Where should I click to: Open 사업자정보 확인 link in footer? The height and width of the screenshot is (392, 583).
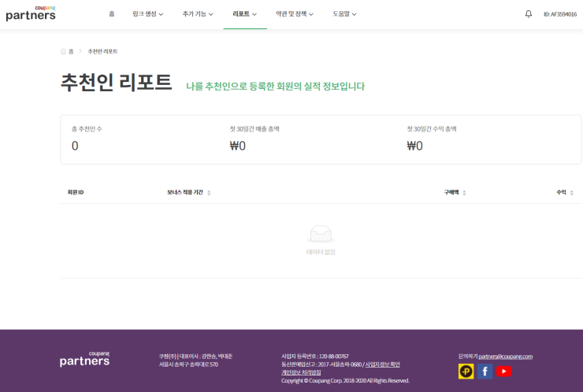tap(382, 364)
